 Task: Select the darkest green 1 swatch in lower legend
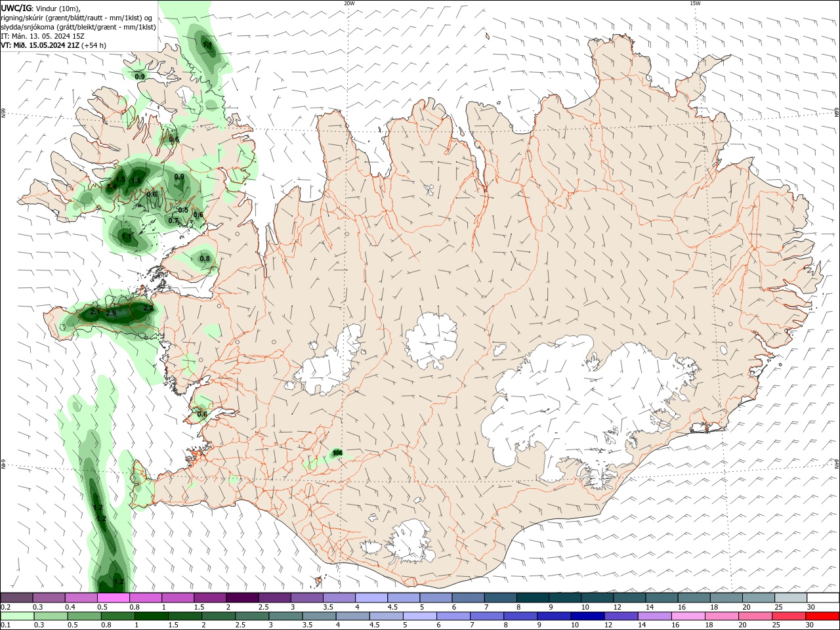point(151,616)
